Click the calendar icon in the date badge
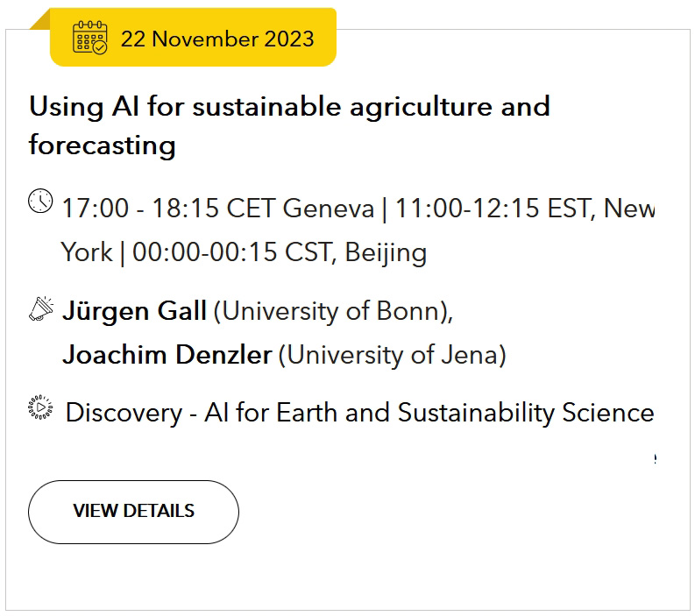This screenshot has width=695, height=616. [x=90, y=38]
